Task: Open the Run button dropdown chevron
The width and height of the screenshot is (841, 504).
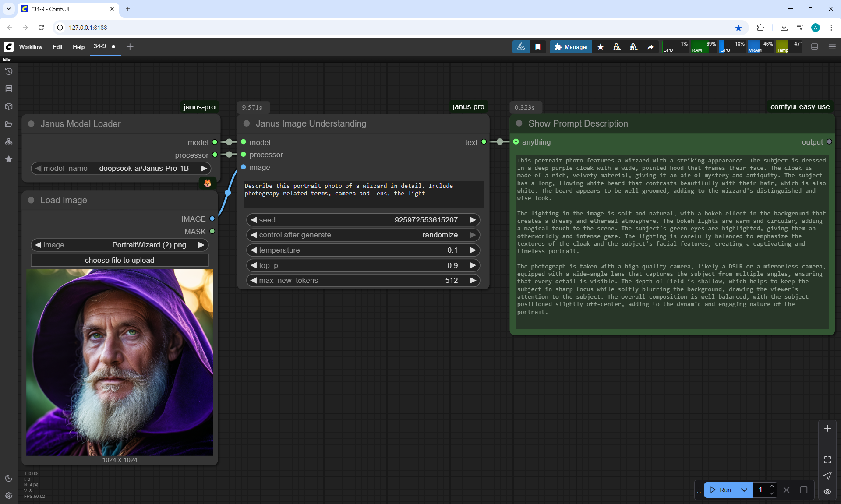Action: tap(744, 490)
